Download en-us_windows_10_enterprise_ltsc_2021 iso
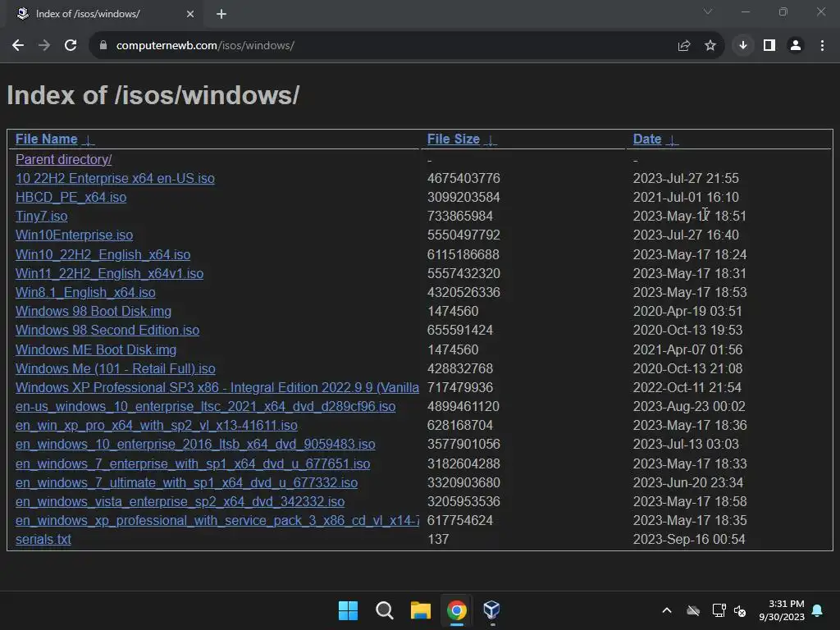The width and height of the screenshot is (840, 630). point(205,407)
